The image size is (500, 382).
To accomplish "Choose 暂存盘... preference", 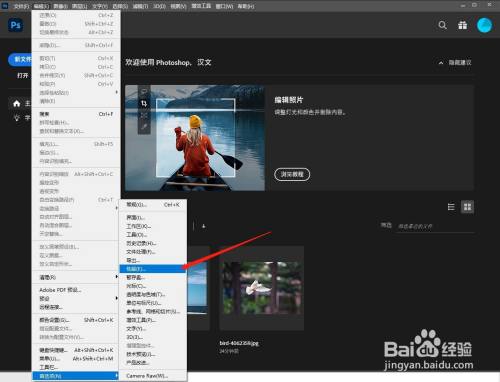I will coord(153,277).
